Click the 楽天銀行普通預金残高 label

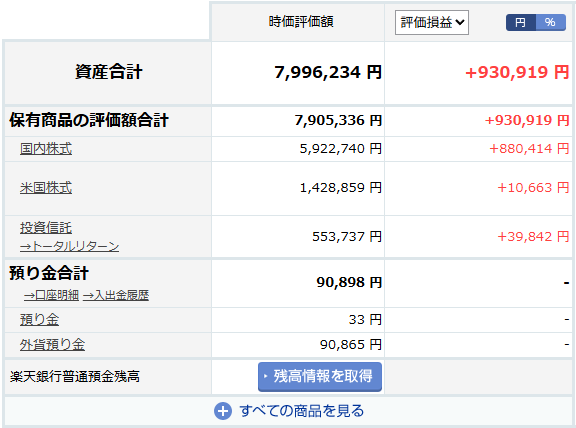pos(75,377)
